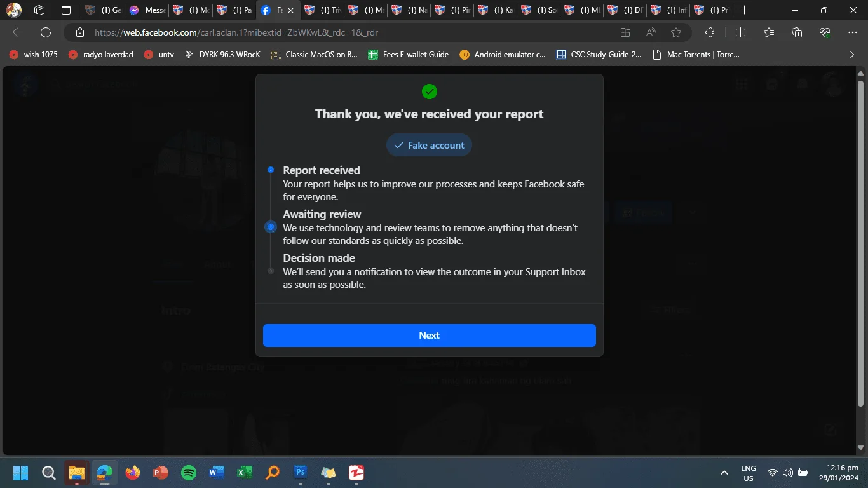This screenshot has height=488, width=868.
Task: Switch to the '(1) So' tab
Action: [539, 10]
